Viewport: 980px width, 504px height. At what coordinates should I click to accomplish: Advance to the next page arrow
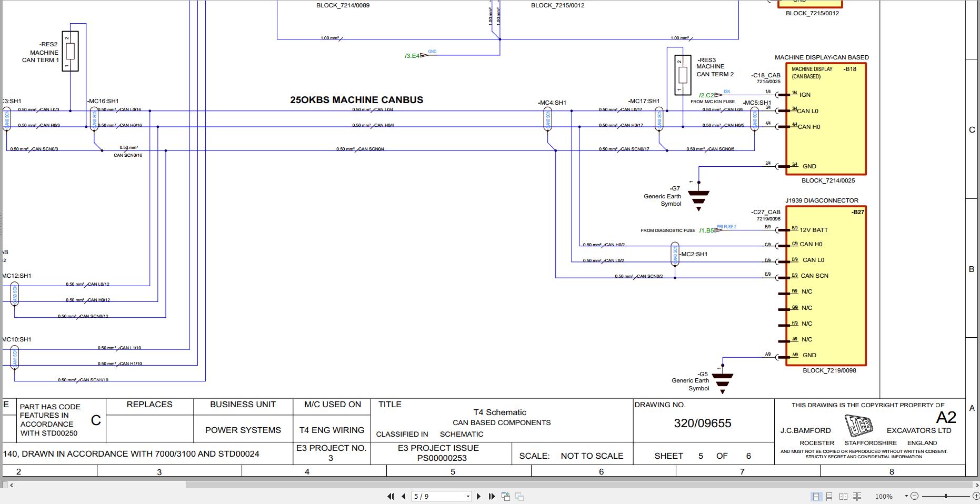[x=479, y=496]
